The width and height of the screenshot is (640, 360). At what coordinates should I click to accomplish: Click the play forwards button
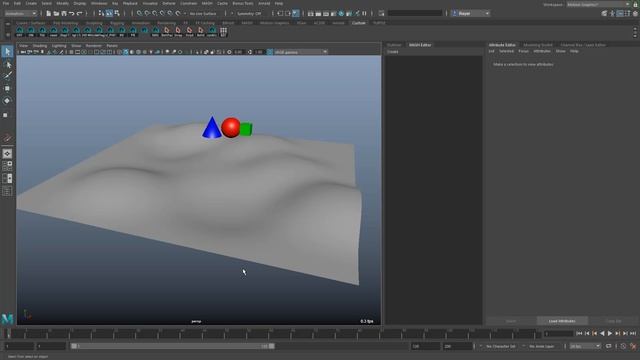point(610,333)
